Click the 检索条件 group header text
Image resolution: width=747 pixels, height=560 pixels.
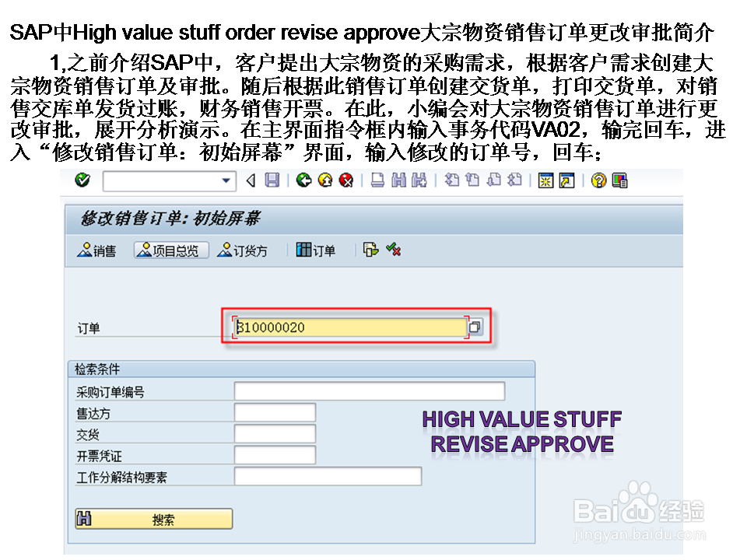coord(97,369)
